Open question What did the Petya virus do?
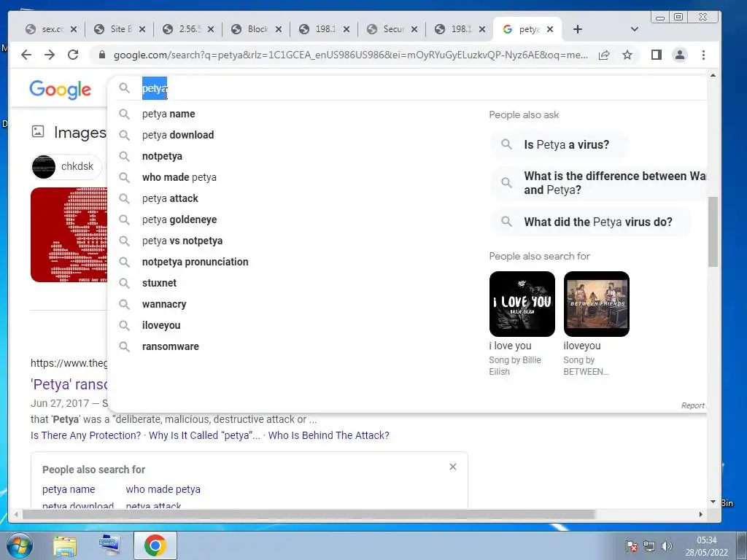This screenshot has height=560, width=747. tap(591, 222)
